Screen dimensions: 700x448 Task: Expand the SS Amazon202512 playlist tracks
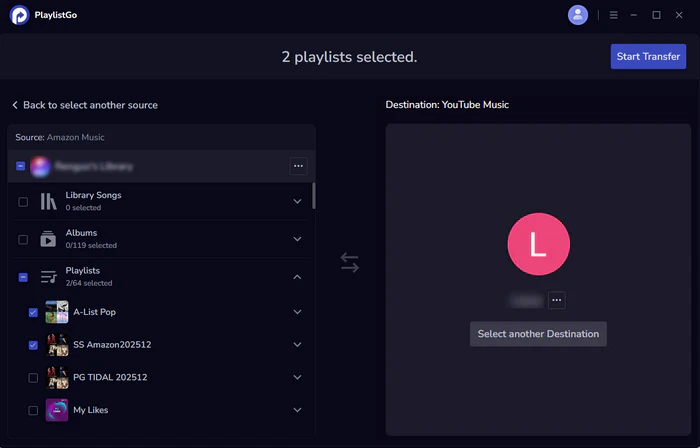click(297, 344)
